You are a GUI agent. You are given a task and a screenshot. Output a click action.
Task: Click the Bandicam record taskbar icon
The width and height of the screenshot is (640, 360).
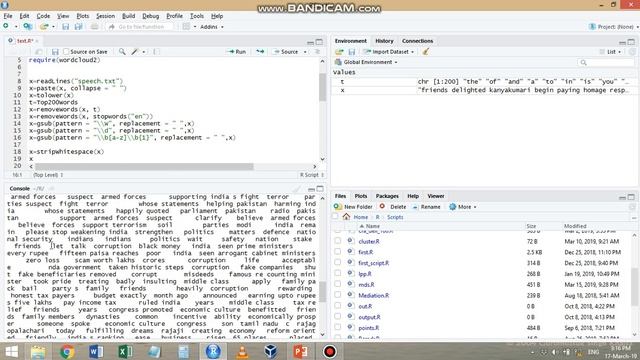point(329,351)
